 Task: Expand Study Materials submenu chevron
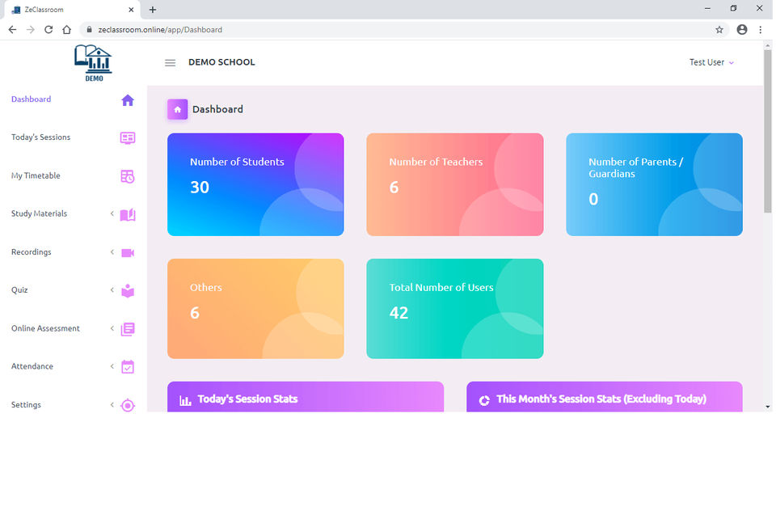coord(112,213)
